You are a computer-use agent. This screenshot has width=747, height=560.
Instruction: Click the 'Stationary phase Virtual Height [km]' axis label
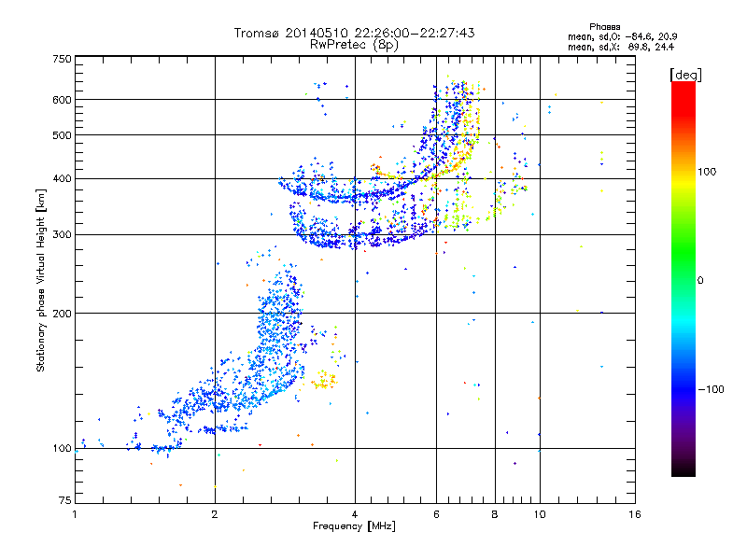(41, 281)
